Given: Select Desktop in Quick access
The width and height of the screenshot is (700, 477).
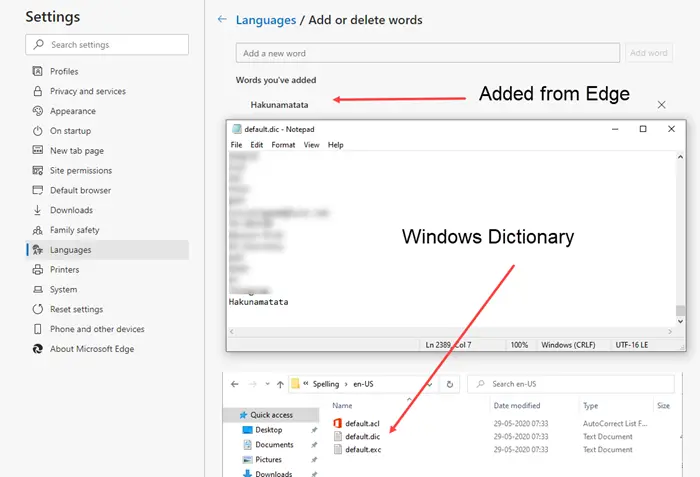Looking at the screenshot, I should pyautogui.click(x=269, y=430).
